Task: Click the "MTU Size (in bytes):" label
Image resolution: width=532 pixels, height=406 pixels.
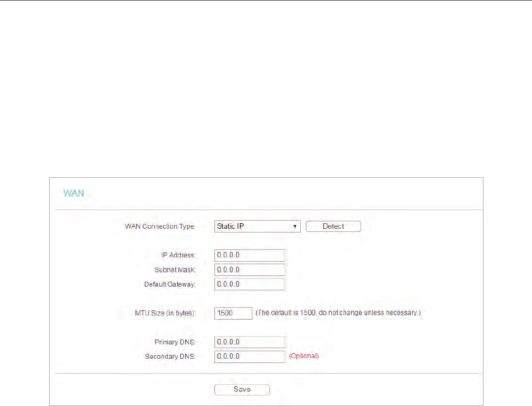Action: tap(165, 313)
